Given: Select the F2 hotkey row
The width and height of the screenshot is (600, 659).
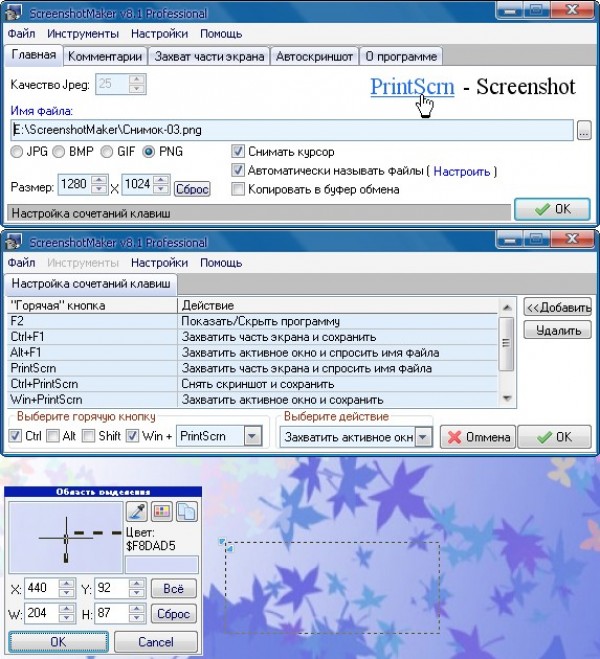Looking at the screenshot, I should pos(252,321).
